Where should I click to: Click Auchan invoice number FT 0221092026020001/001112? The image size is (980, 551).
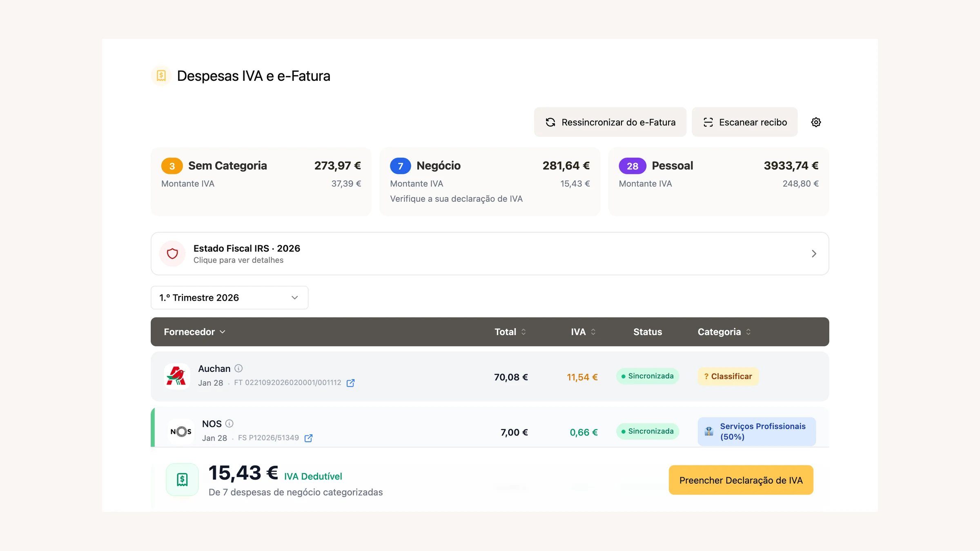pos(287,382)
